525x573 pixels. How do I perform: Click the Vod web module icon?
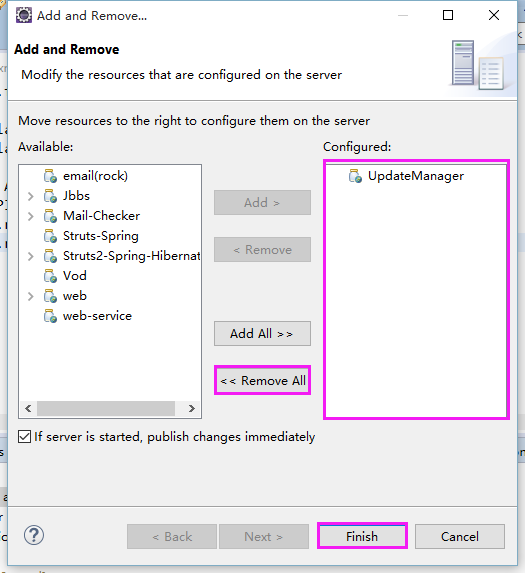(x=50, y=276)
